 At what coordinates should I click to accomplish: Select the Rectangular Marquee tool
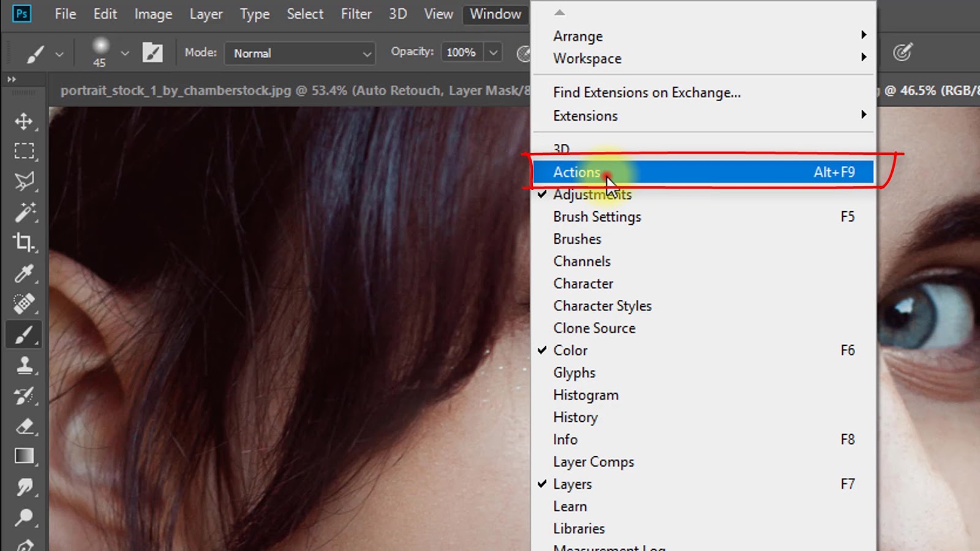pyautogui.click(x=24, y=151)
